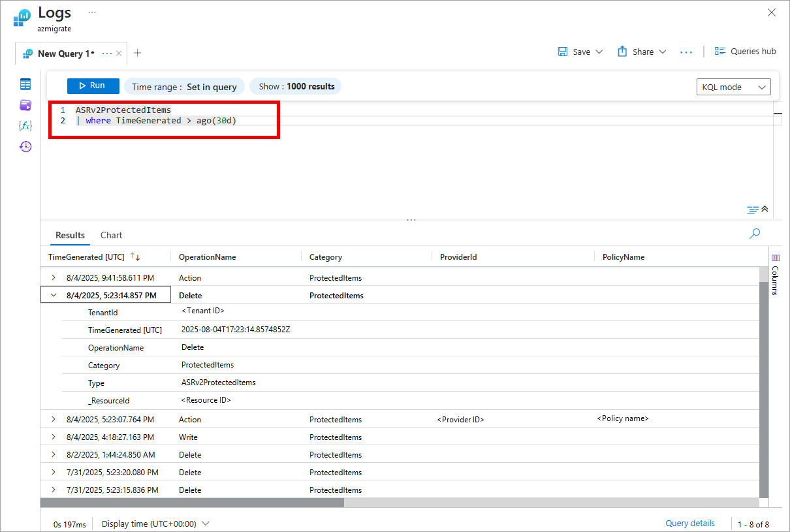
Task: Add a new query tab
Action: [x=137, y=54]
